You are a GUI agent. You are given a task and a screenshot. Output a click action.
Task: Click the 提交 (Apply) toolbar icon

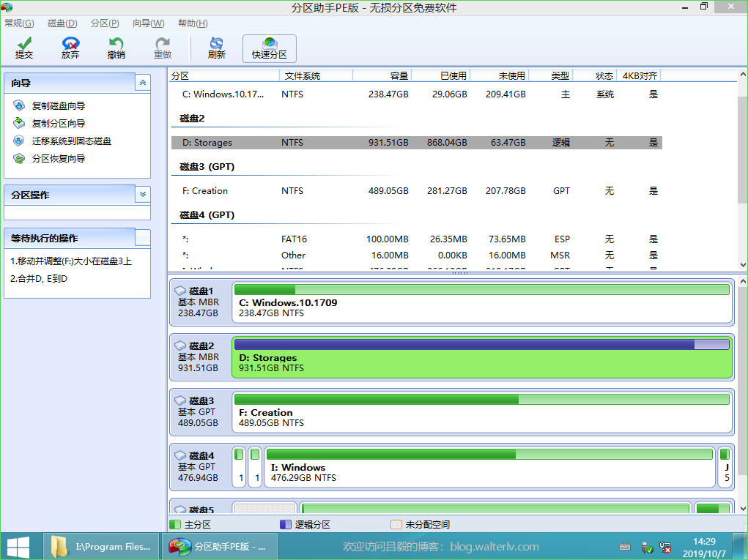pyautogui.click(x=24, y=48)
